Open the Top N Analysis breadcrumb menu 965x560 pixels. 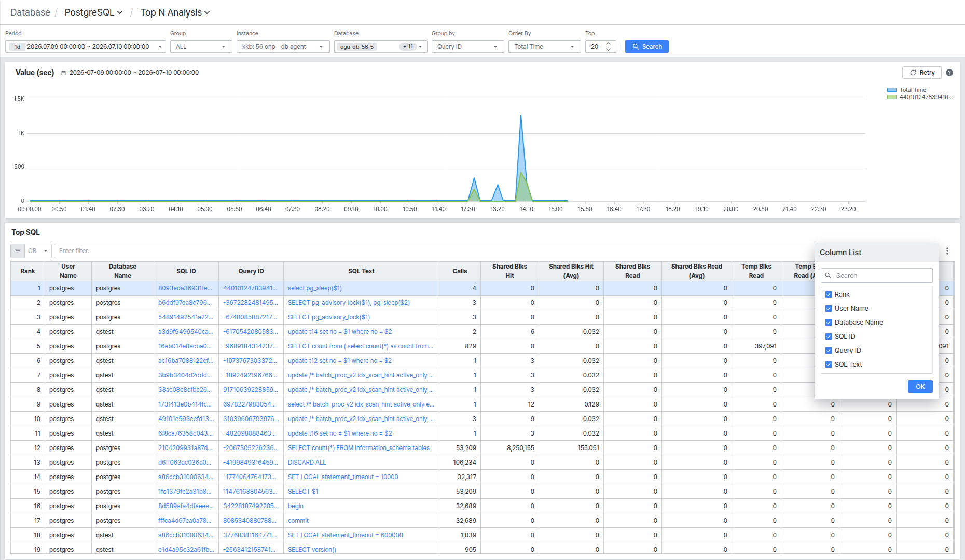click(175, 12)
